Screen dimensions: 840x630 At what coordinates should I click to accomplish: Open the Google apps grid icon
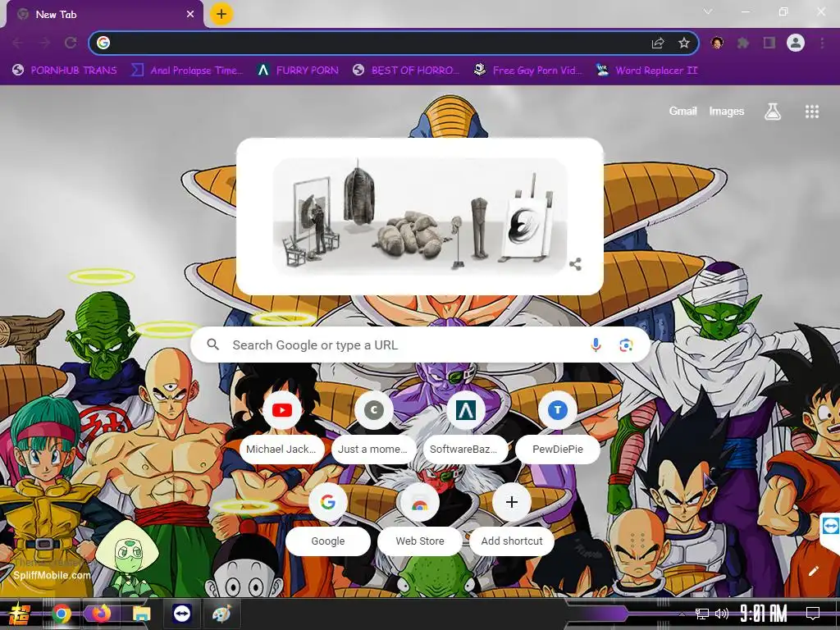[811, 112]
